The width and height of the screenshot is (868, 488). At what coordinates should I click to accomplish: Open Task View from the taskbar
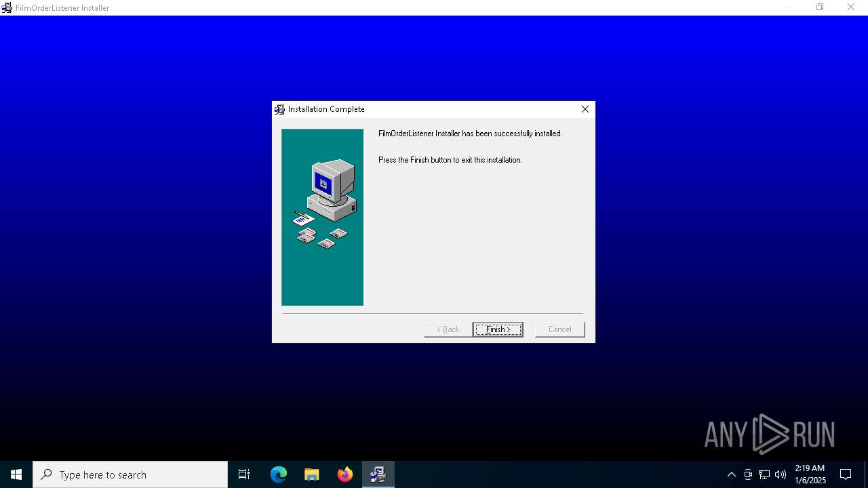click(244, 474)
